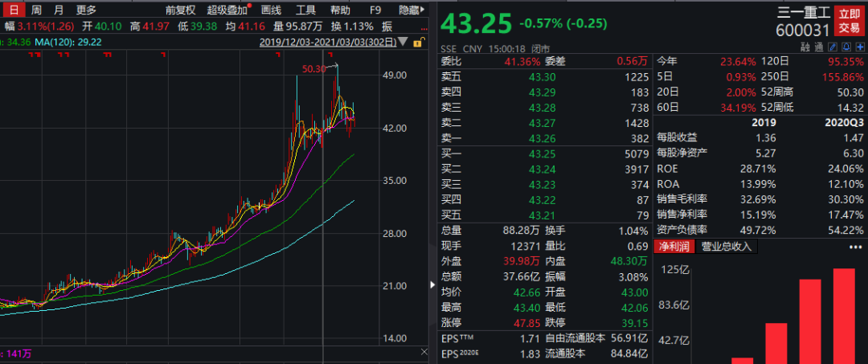Click MA(120): 29.22 indicator label
868x364 pixels.
coord(68,42)
